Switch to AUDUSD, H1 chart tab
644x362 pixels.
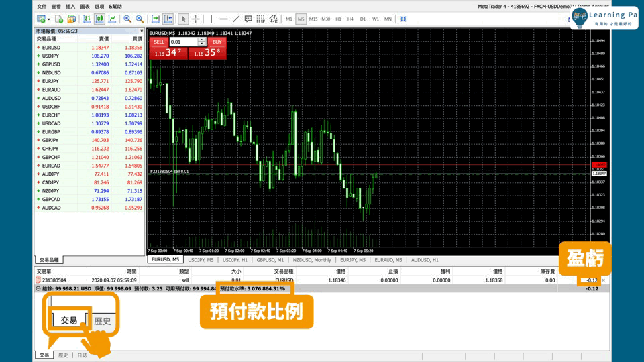coord(425,260)
